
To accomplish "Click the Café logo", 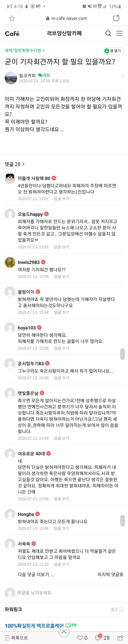I will click(12, 34).
